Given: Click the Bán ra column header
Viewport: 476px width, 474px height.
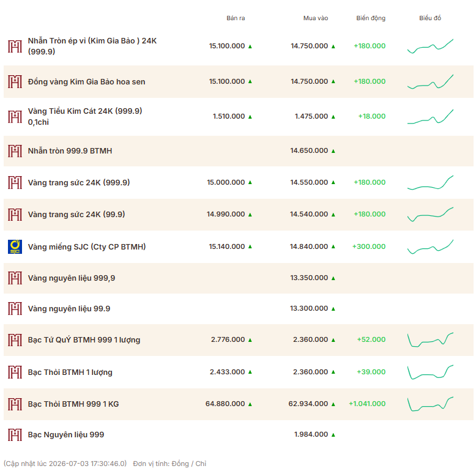Looking at the screenshot, I should 236,18.
